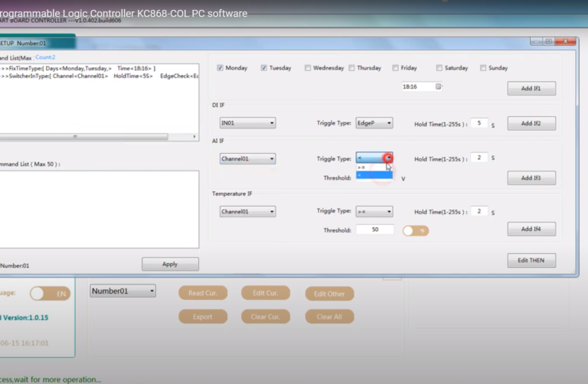Click the Apply button
Image resolution: width=588 pixels, height=384 pixels.
click(170, 264)
